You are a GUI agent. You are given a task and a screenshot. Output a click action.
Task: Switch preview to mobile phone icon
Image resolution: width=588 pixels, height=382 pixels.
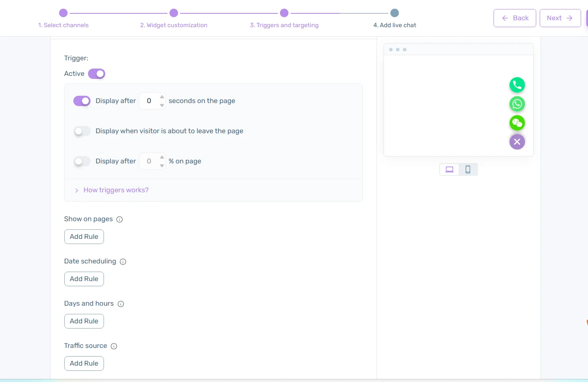(x=468, y=169)
